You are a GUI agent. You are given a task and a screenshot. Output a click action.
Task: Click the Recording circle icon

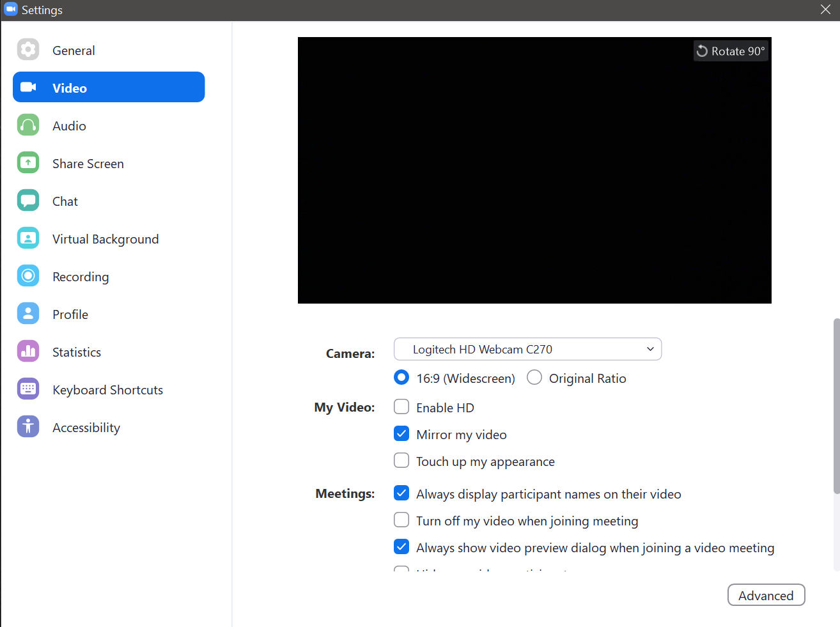tap(28, 276)
